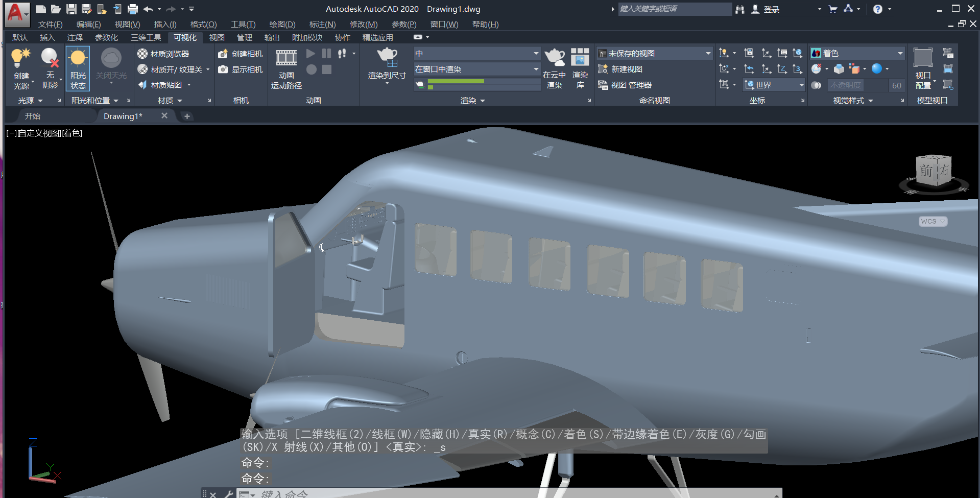The image size is (980, 498).
Task: Click the viewport visual style label [着色]
Action: (72, 133)
